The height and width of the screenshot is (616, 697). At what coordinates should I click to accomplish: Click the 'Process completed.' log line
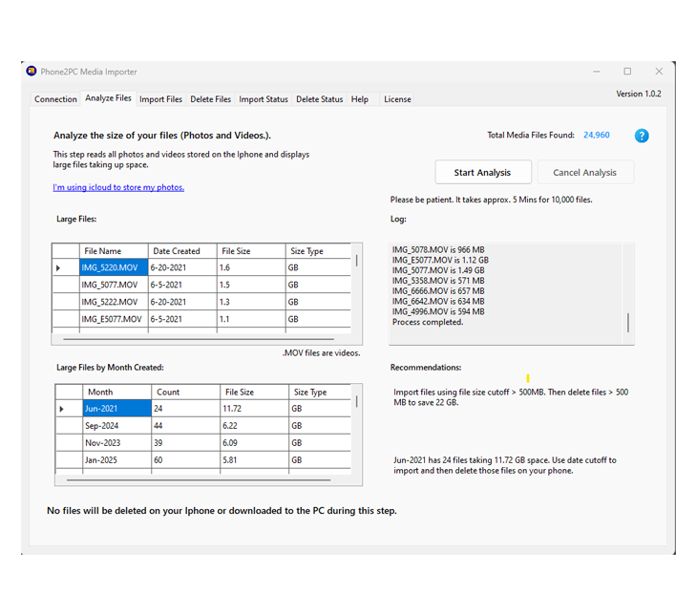pyautogui.click(x=428, y=322)
